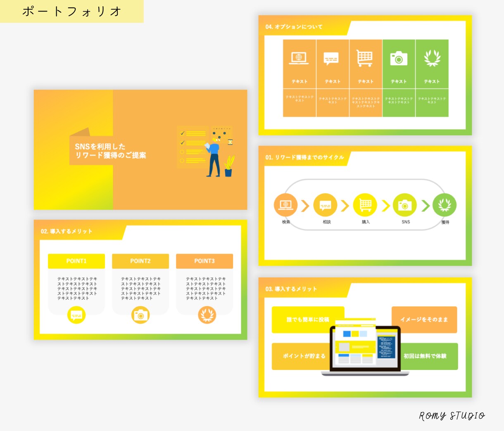Click the hourglass icon on the cover slide
This screenshot has height=431, width=504.
(x=230, y=142)
